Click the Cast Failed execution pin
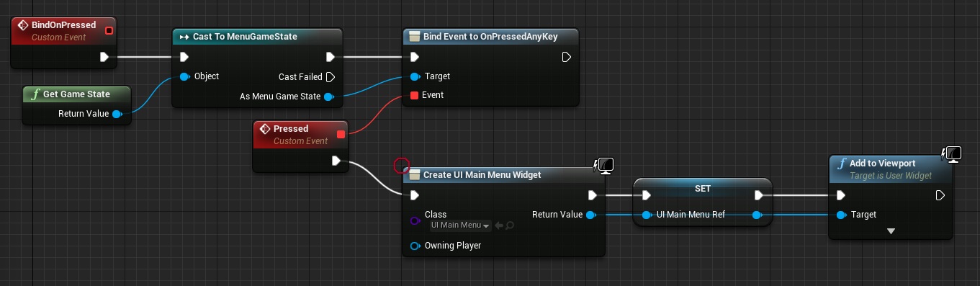 click(x=330, y=76)
